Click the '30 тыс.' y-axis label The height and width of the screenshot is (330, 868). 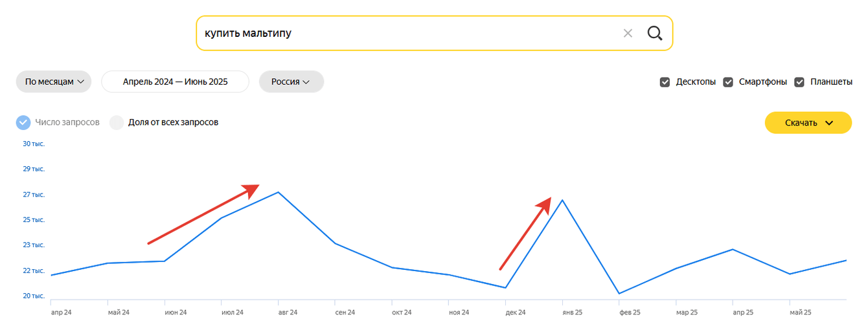[x=34, y=144]
